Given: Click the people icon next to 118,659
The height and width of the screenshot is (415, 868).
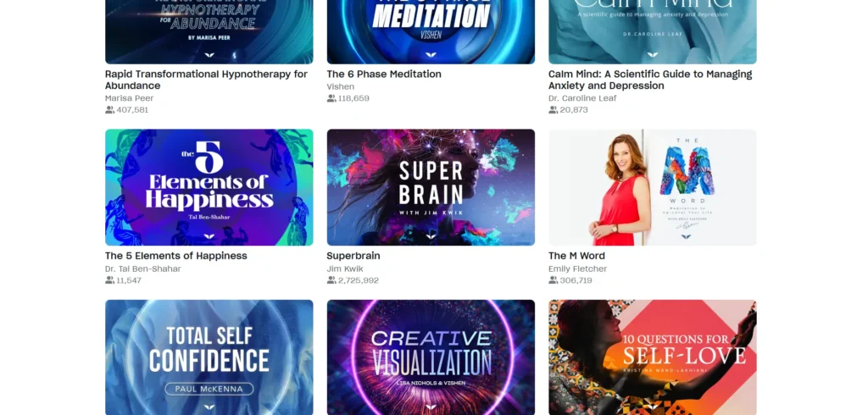Looking at the screenshot, I should (331, 98).
